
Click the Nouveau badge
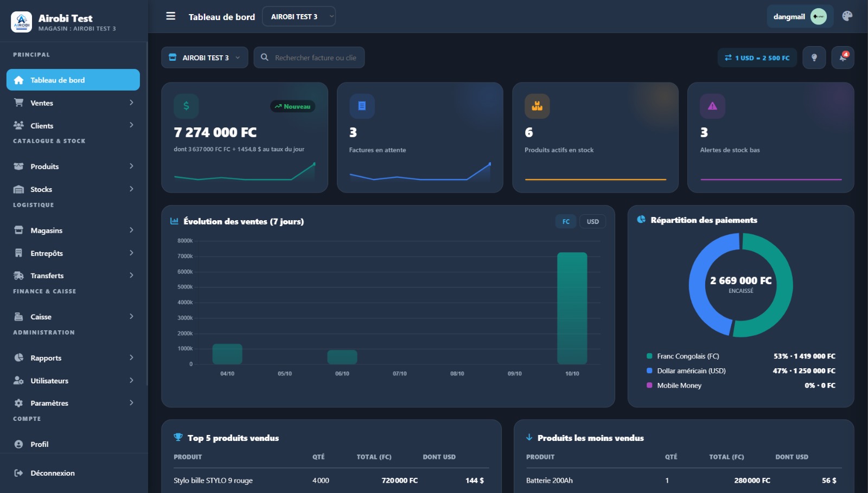pos(292,106)
